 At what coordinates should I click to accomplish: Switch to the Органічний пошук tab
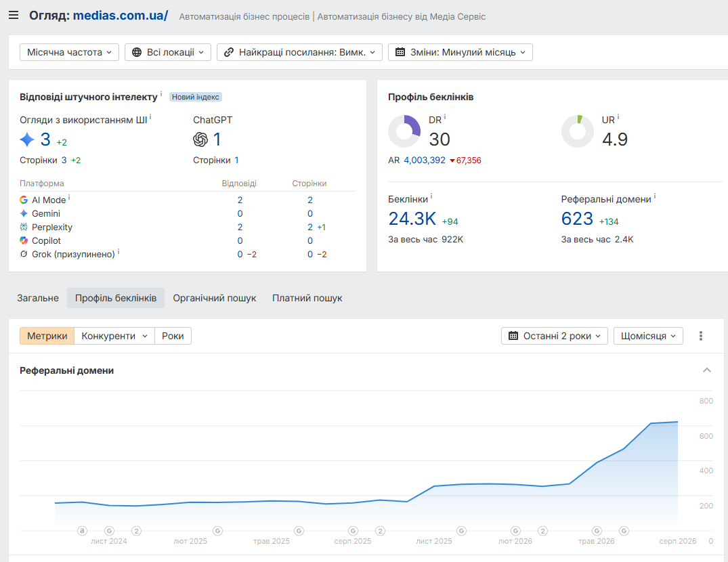tap(215, 298)
